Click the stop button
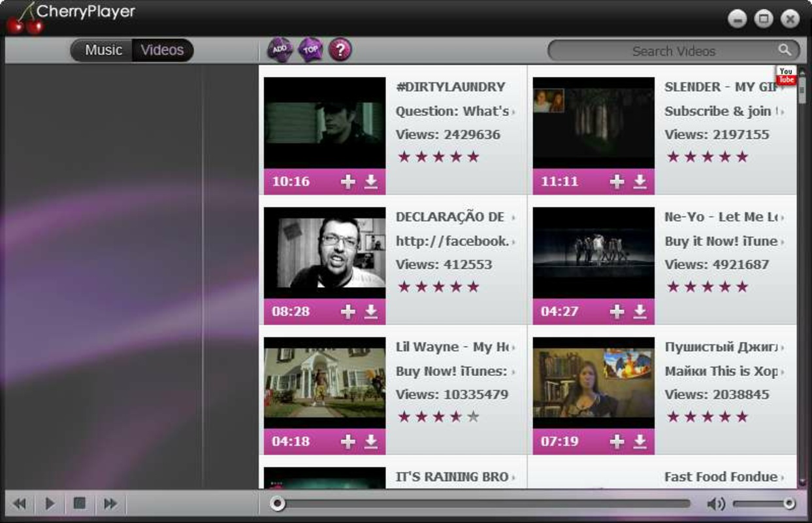812x523 pixels. point(80,504)
